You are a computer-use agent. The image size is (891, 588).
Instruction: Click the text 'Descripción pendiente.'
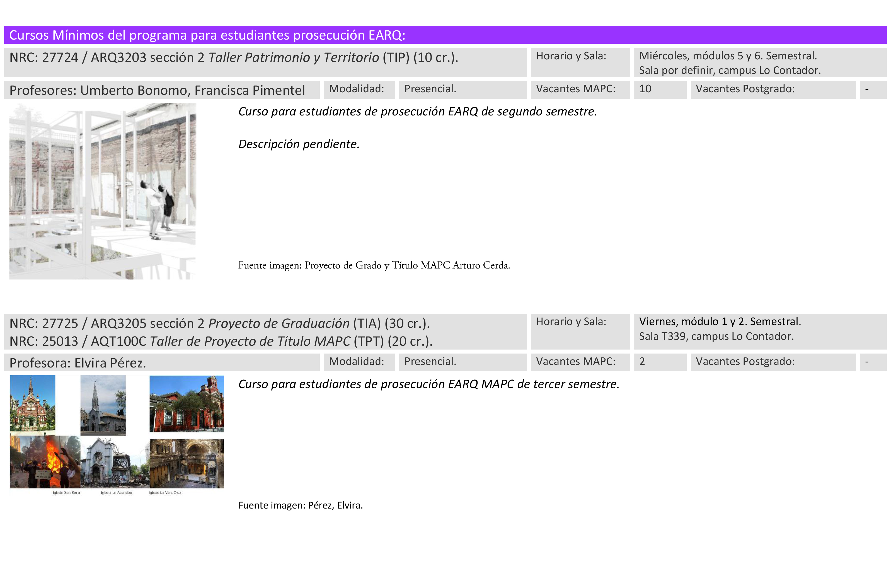point(299,144)
